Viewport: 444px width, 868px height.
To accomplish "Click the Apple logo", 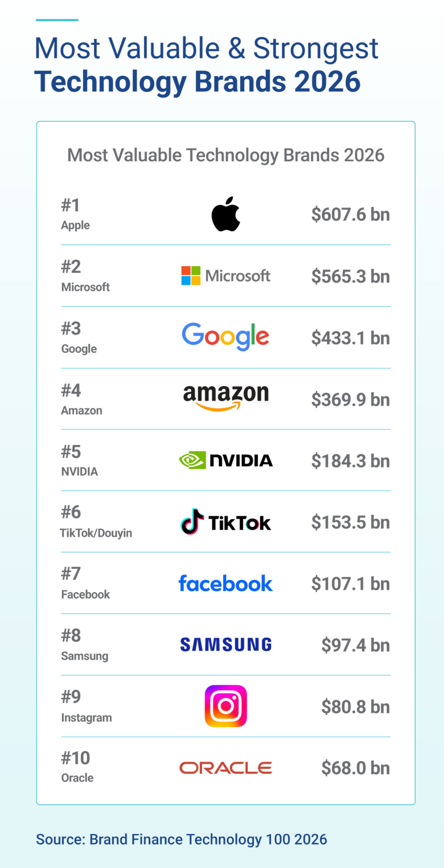I will 226,214.
